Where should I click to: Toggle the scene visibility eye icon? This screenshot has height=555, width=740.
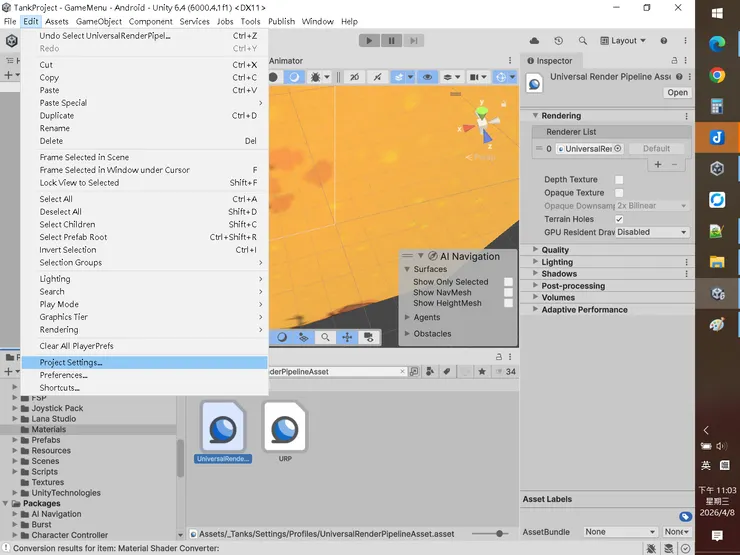428,77
